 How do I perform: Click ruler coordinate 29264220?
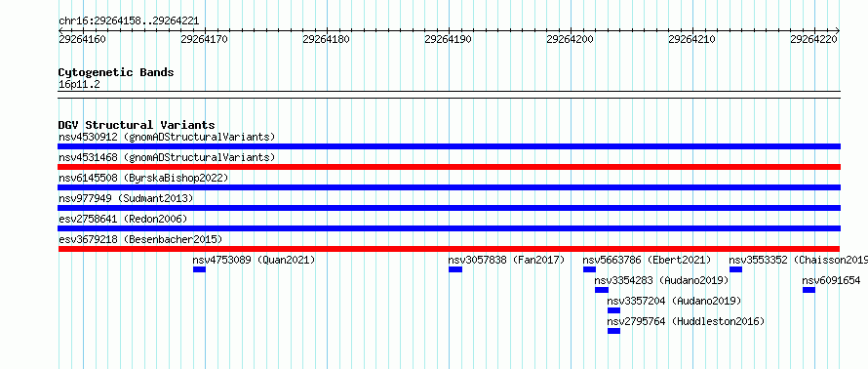coord(813,40)
